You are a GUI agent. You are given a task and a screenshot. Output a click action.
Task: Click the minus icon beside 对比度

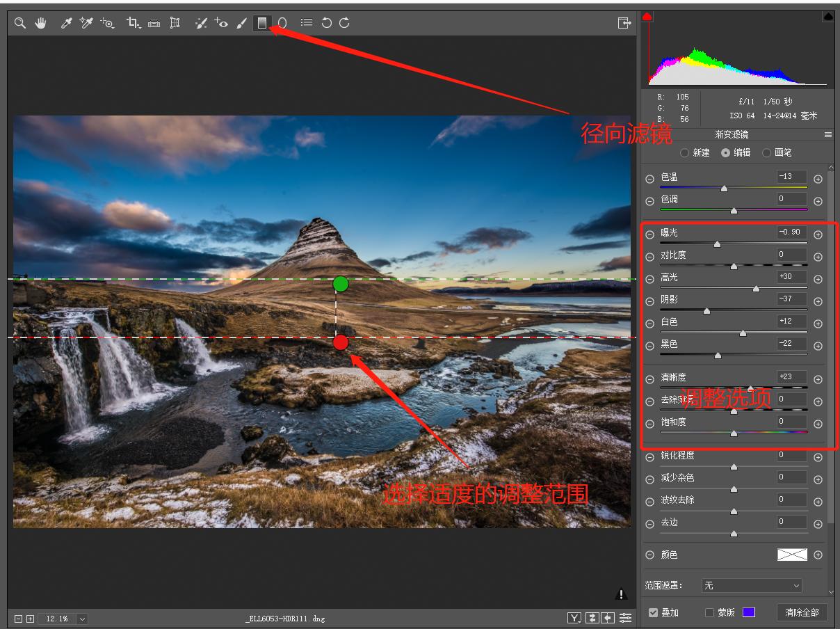[x=649, y=257]
